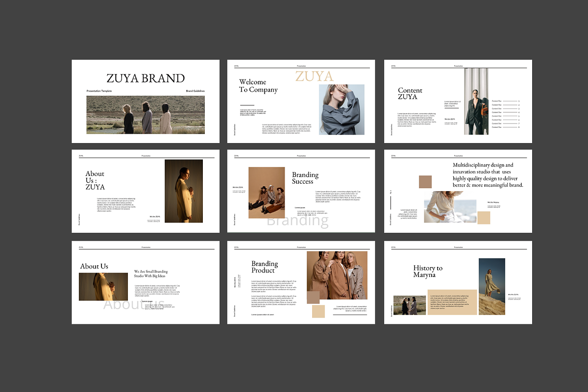Select the 'History to Maryna' heading
Viewport: 588px width, 392px height.
pyautogui.click(x=428, y=271)
